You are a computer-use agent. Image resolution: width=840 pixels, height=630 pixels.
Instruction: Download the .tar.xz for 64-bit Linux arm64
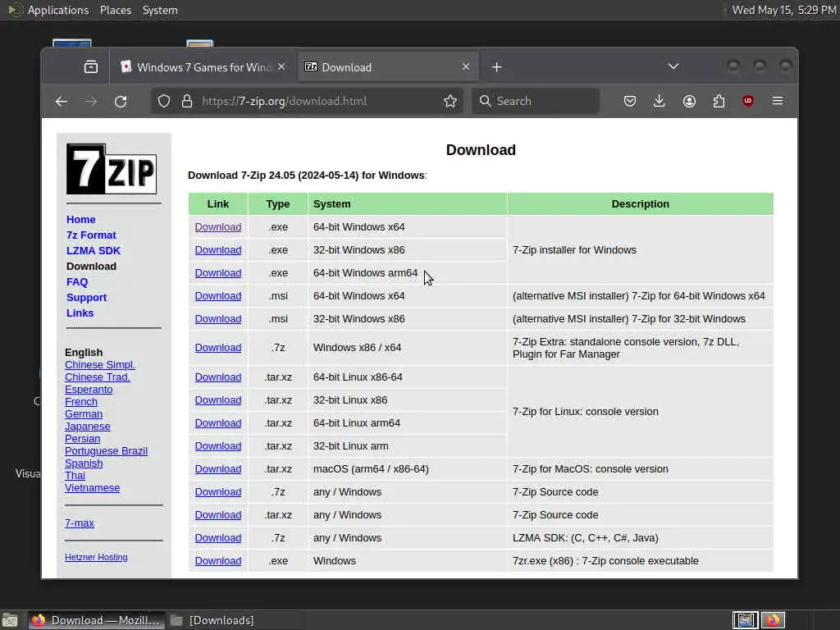coord(218,423)
